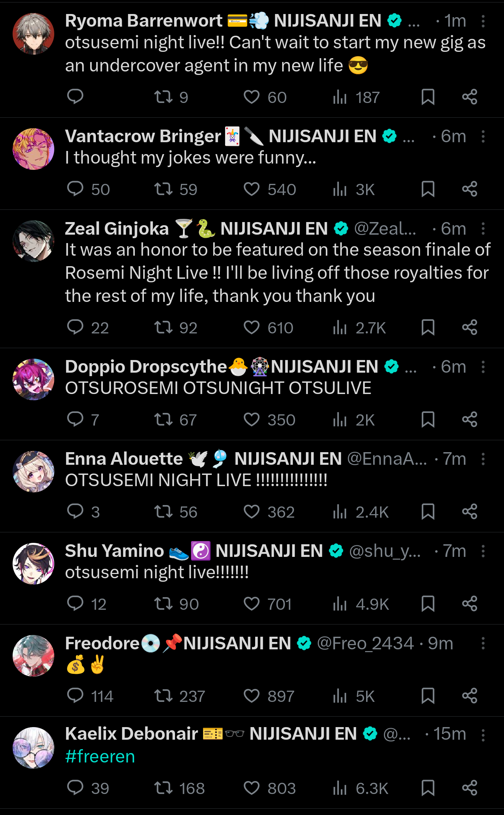Viewport: 504px width, 815px height.
Task: View analytics for Ryoma Barrenwort's tweet
Action: click(x=340, y=97)
